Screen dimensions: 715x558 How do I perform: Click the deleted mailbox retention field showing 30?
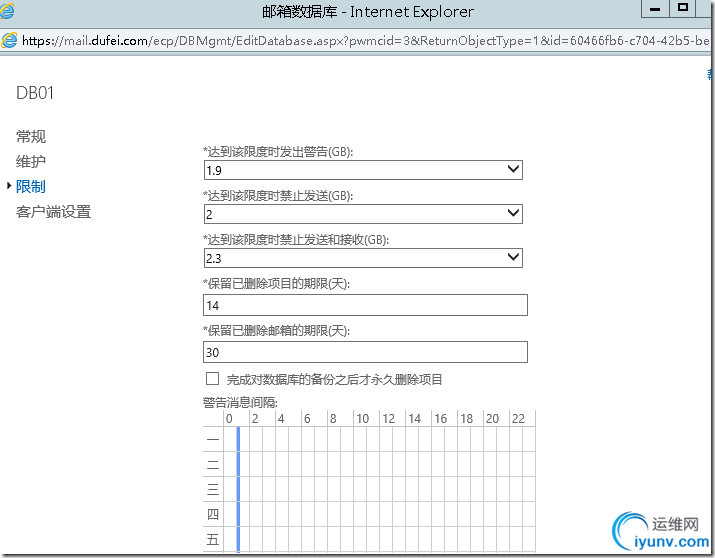365,352
